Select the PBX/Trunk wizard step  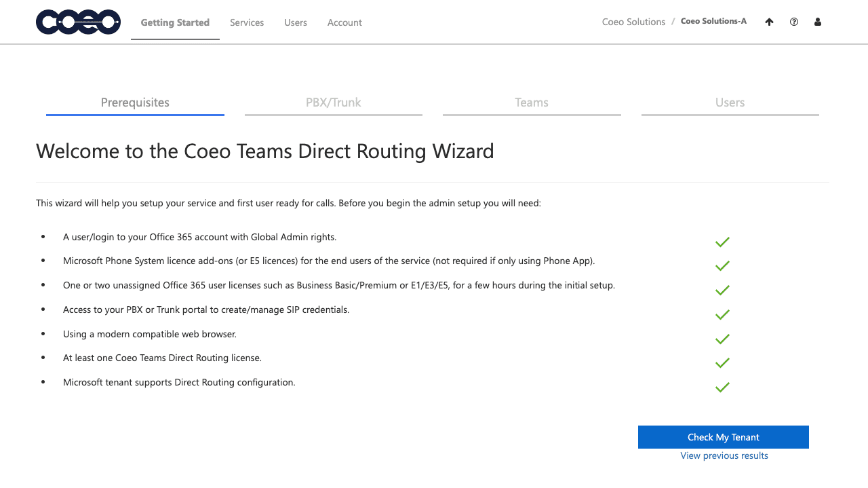[334, 103]
